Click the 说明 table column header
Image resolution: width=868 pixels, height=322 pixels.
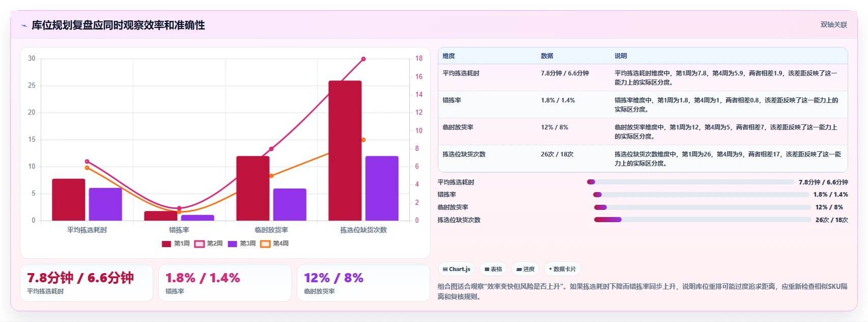tap(621, 56)
